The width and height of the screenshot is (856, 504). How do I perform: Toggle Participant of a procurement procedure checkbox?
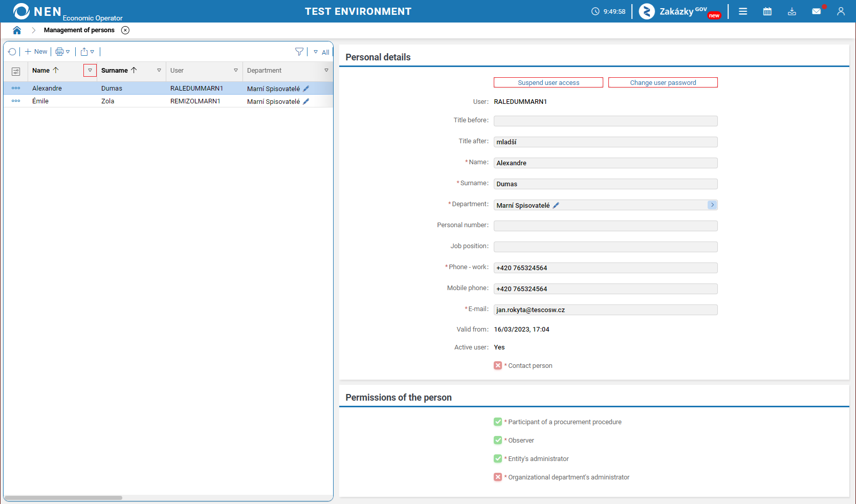(x=498, y=422)
